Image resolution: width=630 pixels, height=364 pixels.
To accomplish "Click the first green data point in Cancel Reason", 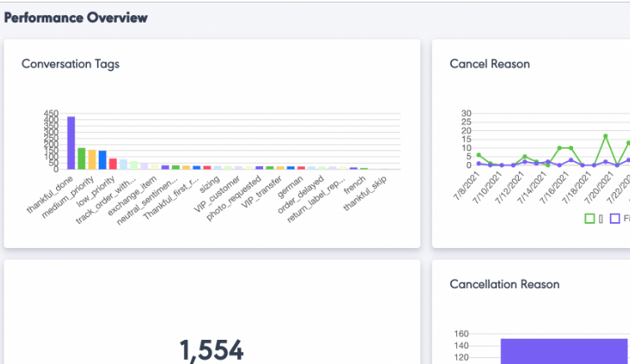I will click(x=479, y=154).
